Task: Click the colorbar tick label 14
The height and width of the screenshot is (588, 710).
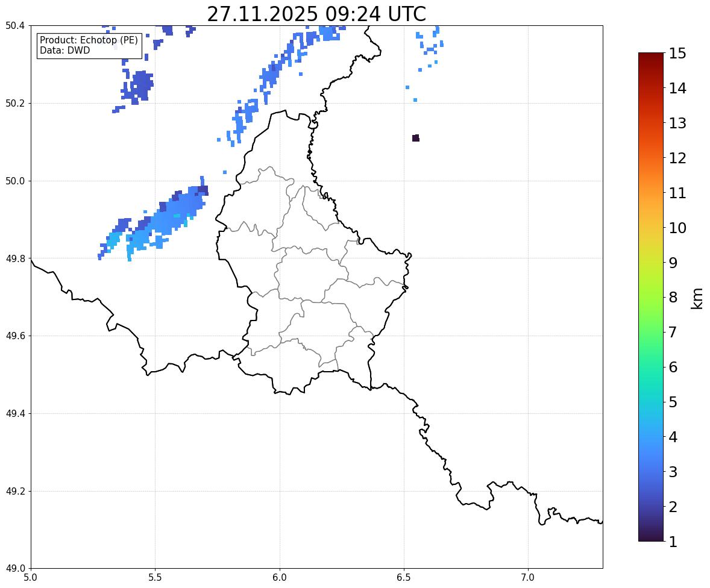Action: pyautogui.click(x=677, y=89)
